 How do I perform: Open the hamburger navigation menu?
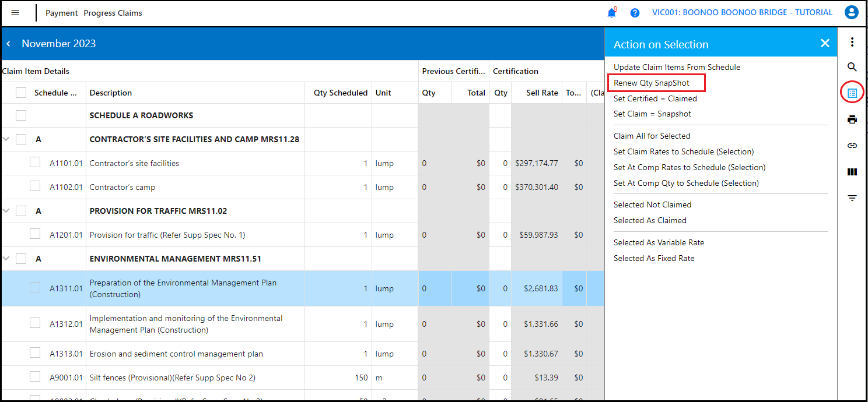(15, 13)
